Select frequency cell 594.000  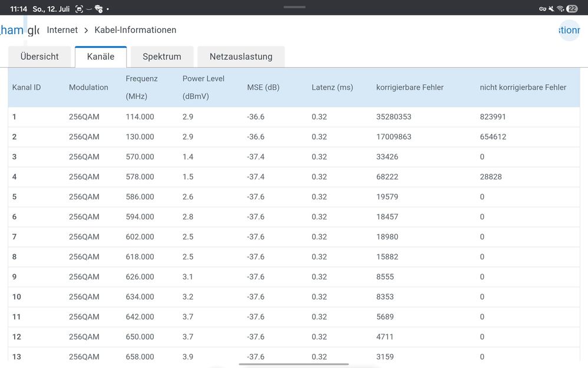click(x=140, y=216)
